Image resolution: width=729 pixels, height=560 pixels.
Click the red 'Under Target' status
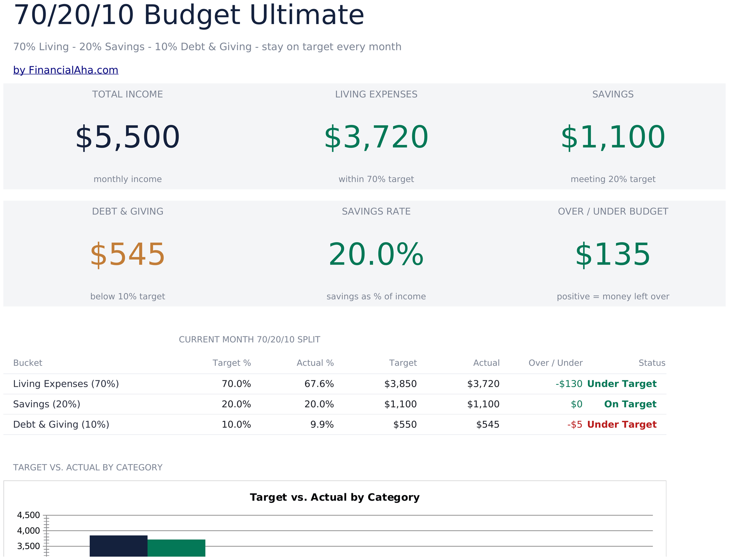pyautogui.click(x=622, y=425)
